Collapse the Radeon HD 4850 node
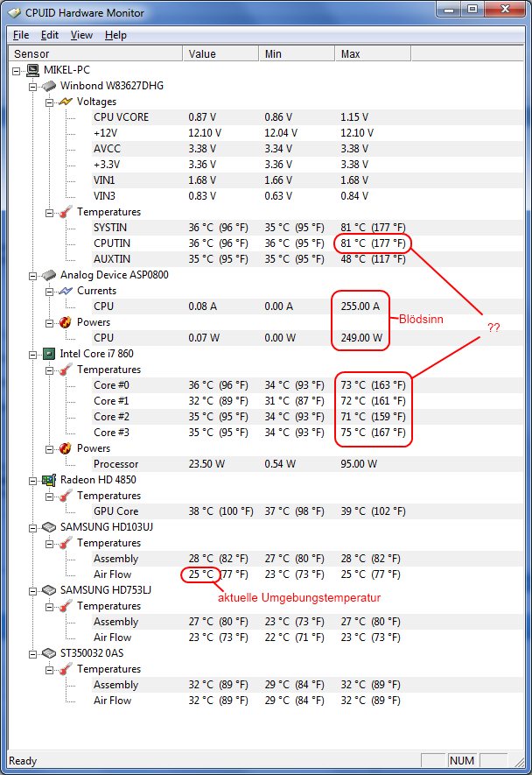Viewport: 532px width, 775px height. click(x=32, y=481)
